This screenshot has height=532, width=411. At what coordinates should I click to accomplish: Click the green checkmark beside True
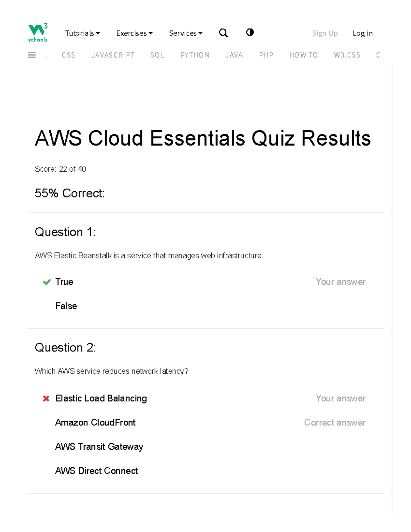[46, 282]
